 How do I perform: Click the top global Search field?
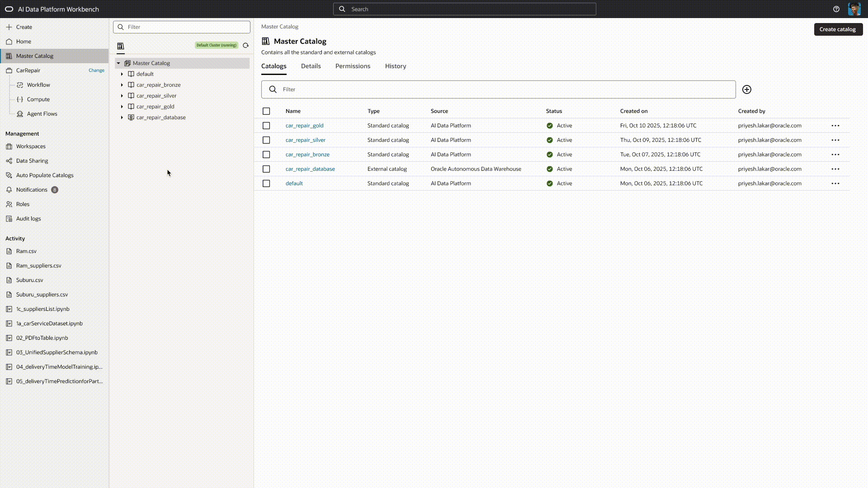click(464, 9)
